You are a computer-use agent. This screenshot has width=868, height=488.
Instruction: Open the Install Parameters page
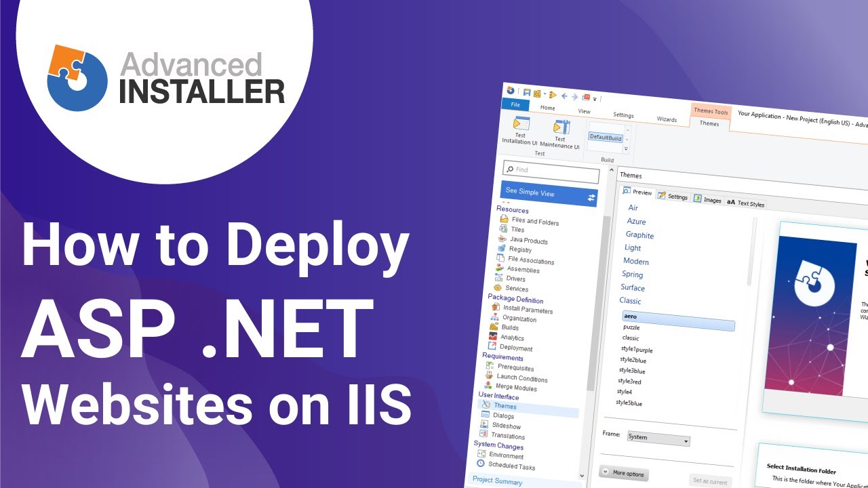pyautogui.click(x=528, y=310)
